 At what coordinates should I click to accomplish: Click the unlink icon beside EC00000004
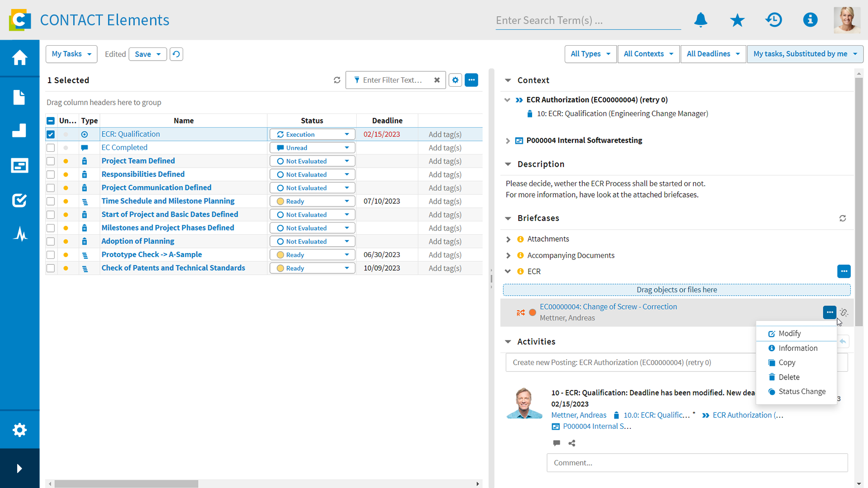coord(844,312)
